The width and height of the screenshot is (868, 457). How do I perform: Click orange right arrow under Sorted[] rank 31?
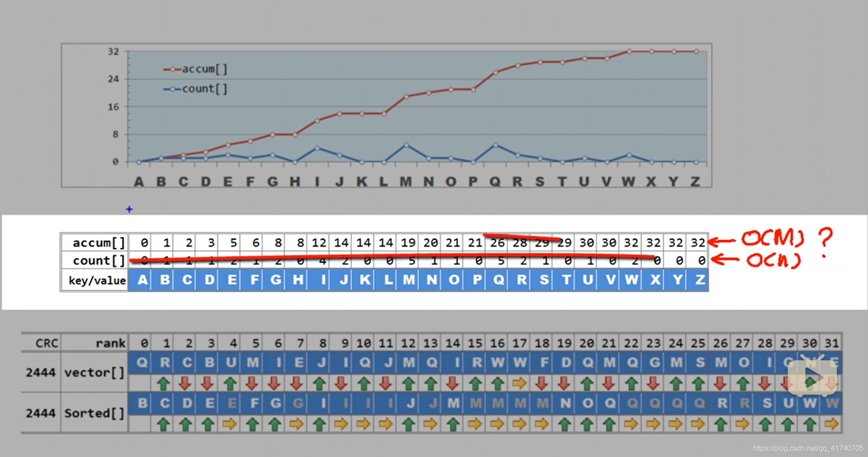[x=831, y=424]
